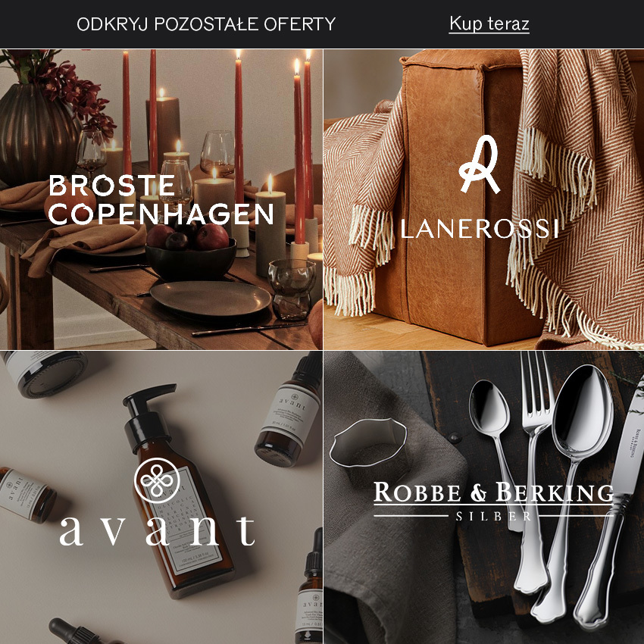
Task: Open the Robbe & Berking offer tile
Action: pos(484,497)
